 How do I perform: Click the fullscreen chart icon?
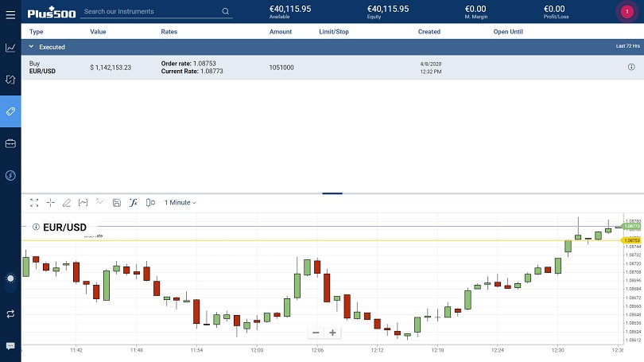click(x=34, y=203)
